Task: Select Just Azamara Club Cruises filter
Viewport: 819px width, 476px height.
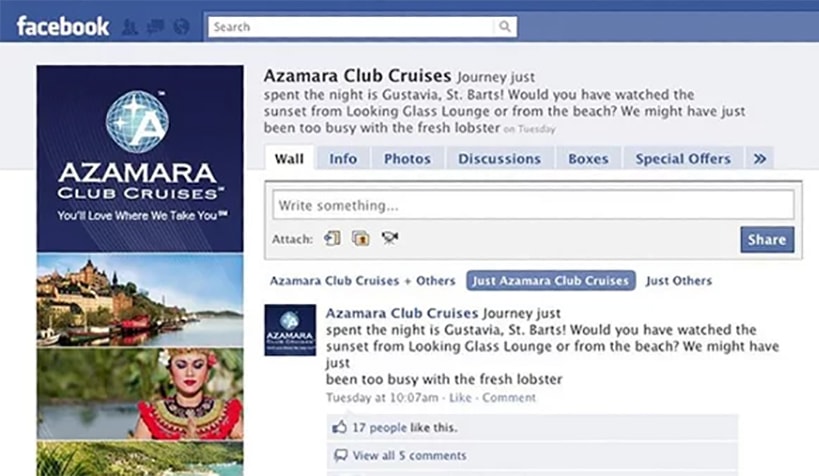Action: [x=551, y=281]
